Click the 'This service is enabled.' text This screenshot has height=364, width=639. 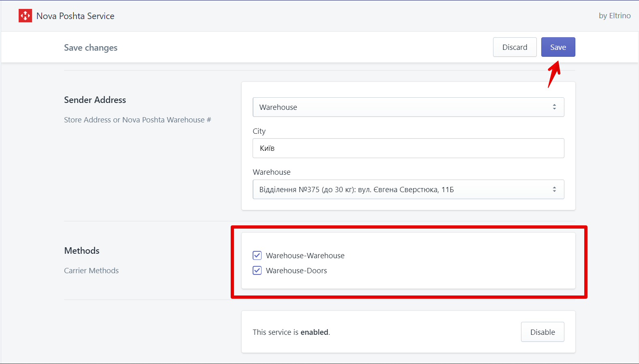(292, 332)
